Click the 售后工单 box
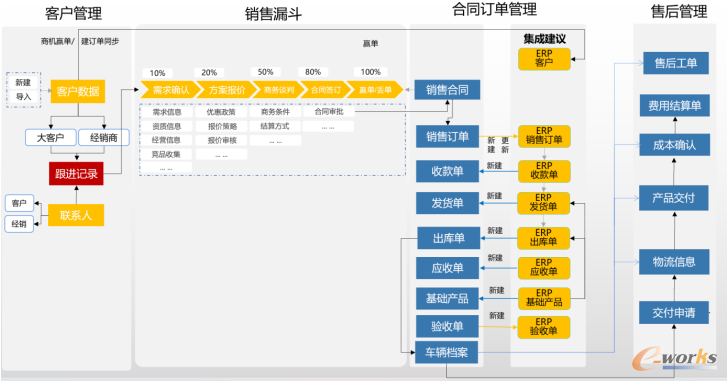727x381 pixels. pyautogui.click(x=676, y=63)
